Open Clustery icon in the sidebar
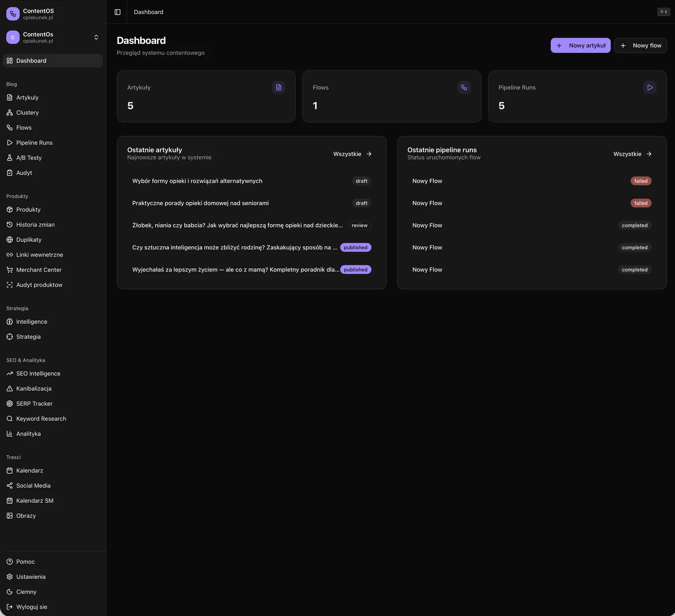Screen dimensions: 675x616 9,112
